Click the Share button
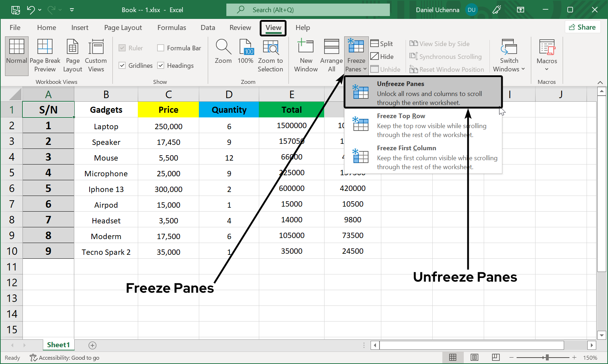This screenshot has width=608, height=364. (x=582, y=27)
